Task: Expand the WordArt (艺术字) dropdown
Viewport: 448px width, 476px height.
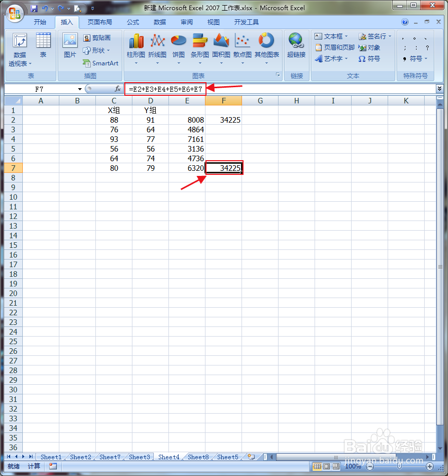Action: click(346, 59)
